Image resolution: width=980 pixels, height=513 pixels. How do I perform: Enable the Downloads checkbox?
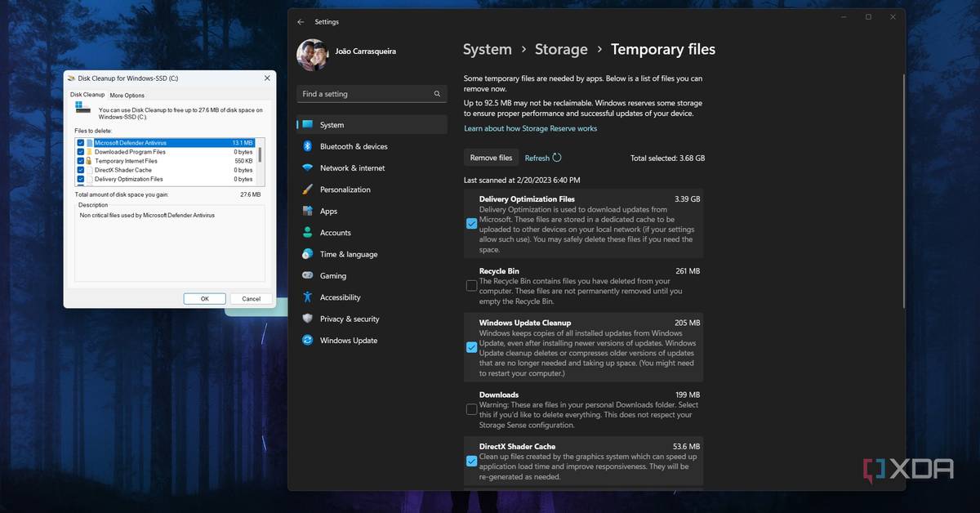click(472, 409)
